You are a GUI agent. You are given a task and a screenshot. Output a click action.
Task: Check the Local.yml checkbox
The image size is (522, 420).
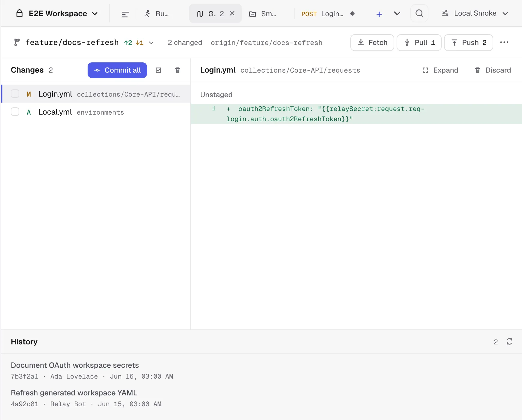(x=15, y=112)
